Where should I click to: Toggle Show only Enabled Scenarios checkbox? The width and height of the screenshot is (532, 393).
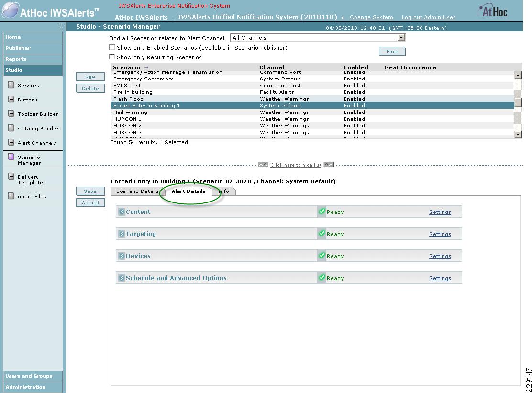pyautogui.click(x=112, y=47)
